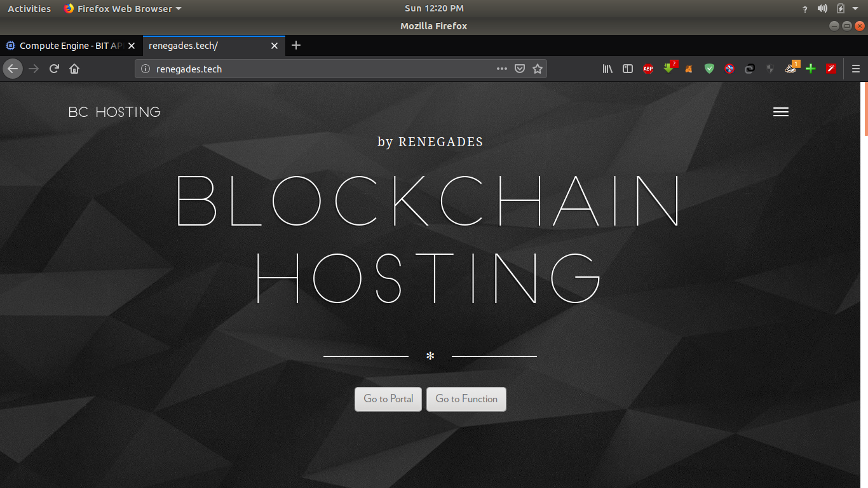Image resolution: width=868 pixels, height=488 pixels.
Task: Show site information for renegades.tech
Action: click(x=145, y=69)
